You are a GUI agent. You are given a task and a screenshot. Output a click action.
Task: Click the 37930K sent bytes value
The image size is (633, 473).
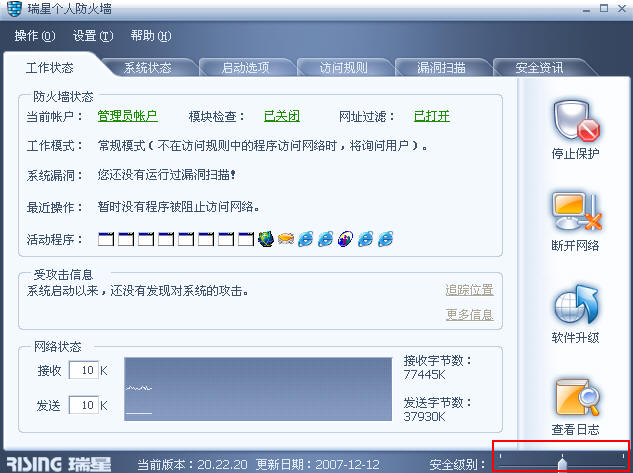tap(424, 416)
